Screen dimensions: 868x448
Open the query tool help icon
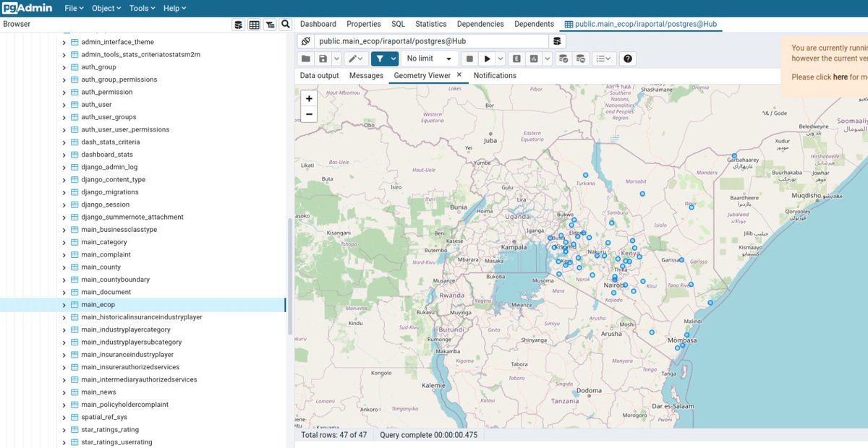[x=628, y=59]
